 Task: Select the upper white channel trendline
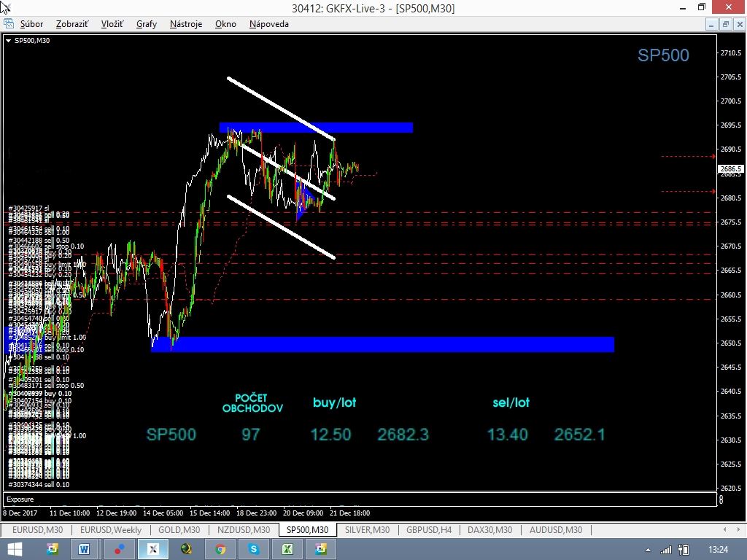(x=281, y=109)
